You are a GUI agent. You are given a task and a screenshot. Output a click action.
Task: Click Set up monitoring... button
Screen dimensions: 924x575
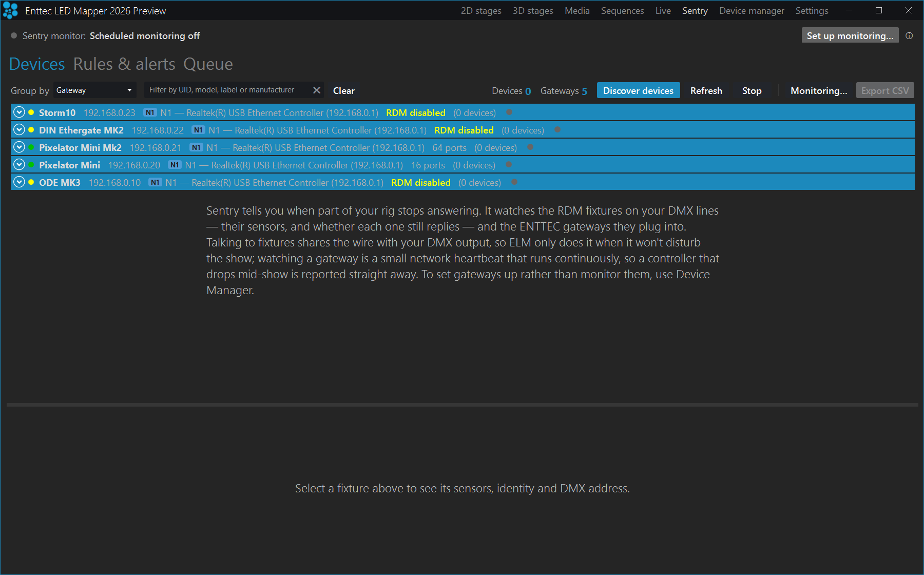point(850,35)
